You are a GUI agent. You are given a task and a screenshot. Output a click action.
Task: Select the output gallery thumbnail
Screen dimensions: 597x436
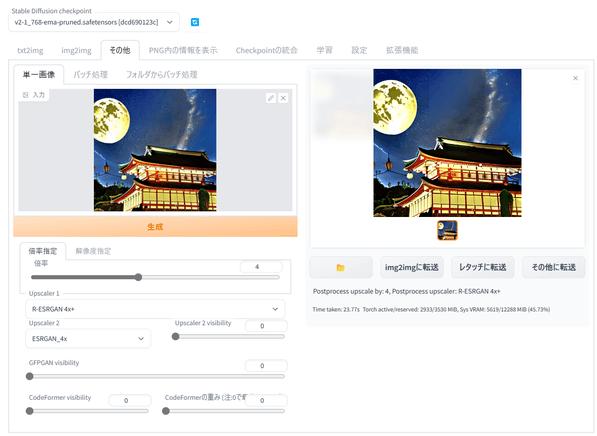[x=447, y=230]
